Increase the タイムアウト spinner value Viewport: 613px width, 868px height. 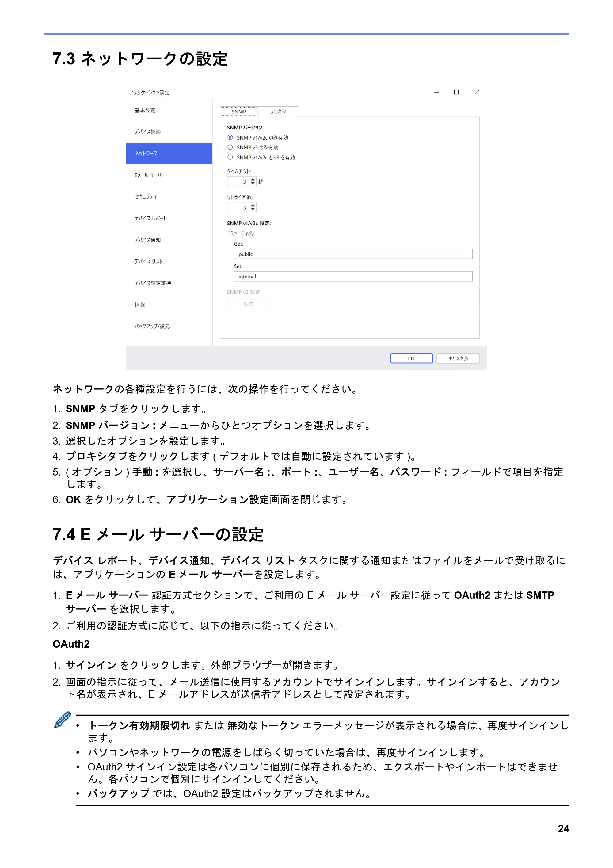(x=253, y=179)
